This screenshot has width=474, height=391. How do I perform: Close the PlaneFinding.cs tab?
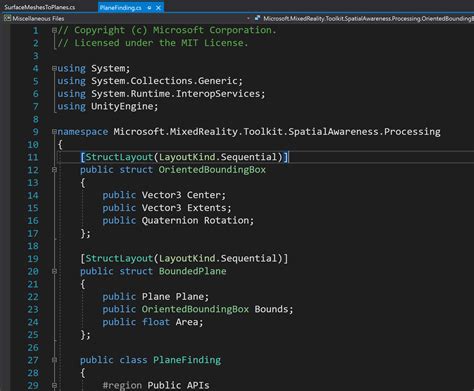coord(159,7)
